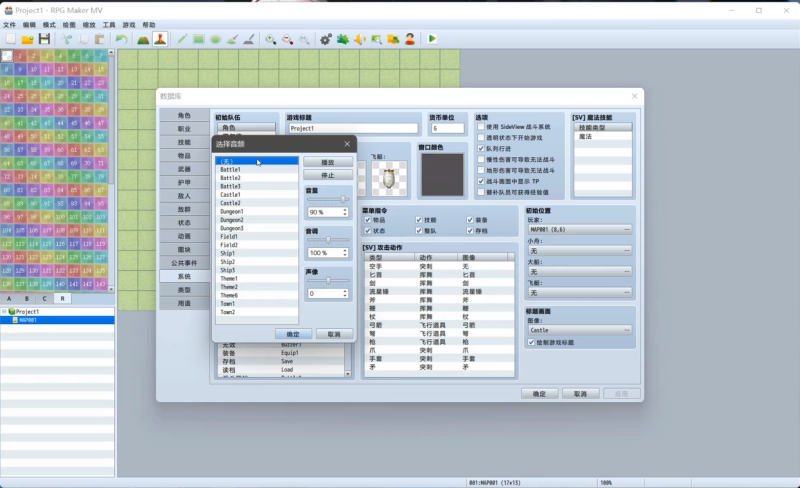The image size is (800, 488).
Task: Enable 使用 SideView 战斗系统 checkbox
Action: 481,127
